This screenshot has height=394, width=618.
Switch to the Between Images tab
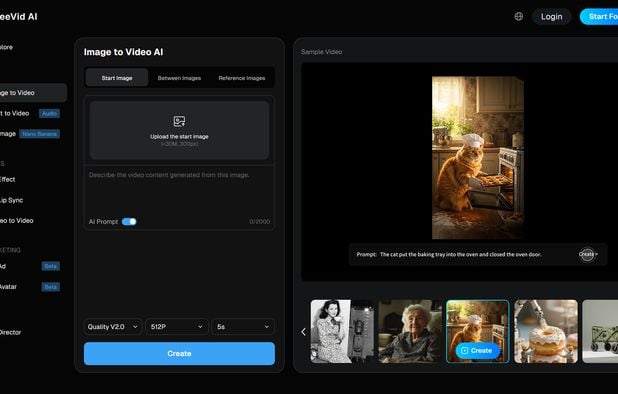click(179, 78)
